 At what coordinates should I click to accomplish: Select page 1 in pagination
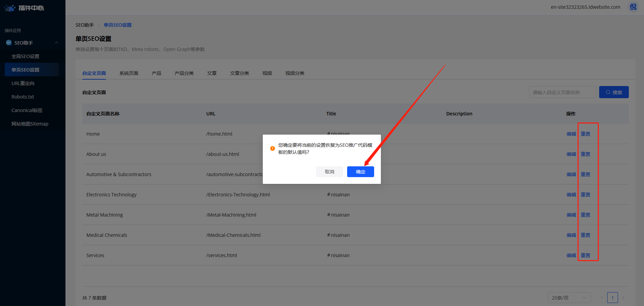612,298
